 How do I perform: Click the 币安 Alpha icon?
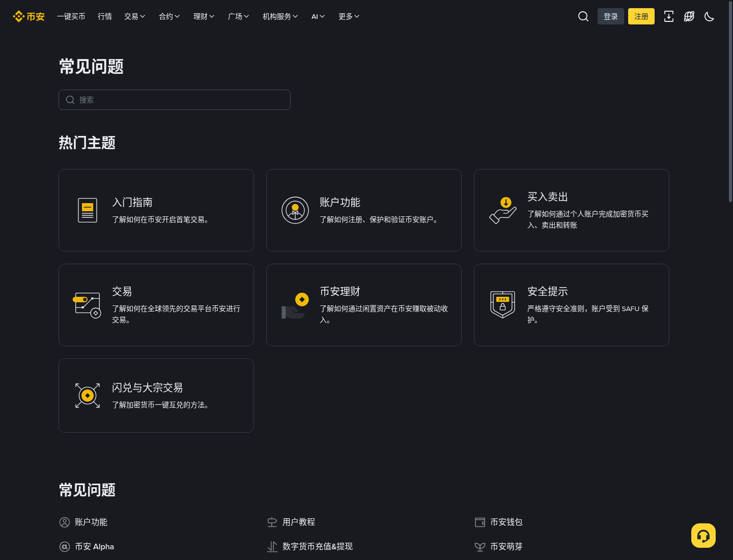[x=65, y=547]
